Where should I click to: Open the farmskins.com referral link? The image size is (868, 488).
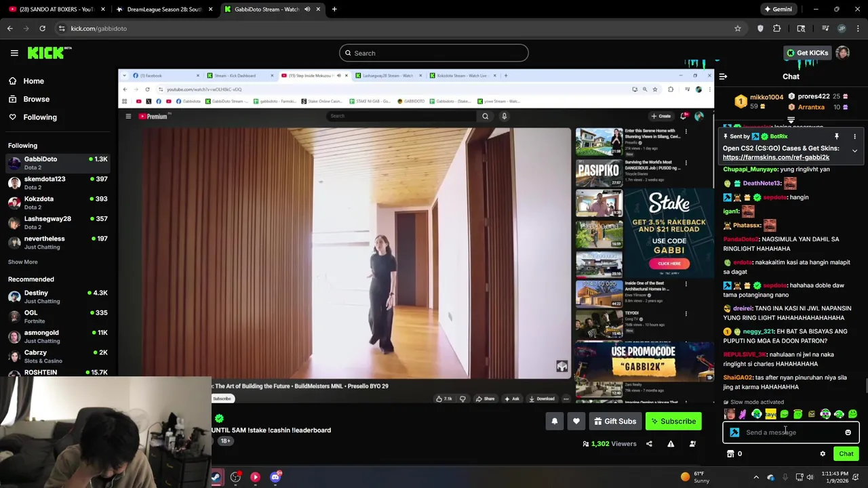(x=776, y=157)
